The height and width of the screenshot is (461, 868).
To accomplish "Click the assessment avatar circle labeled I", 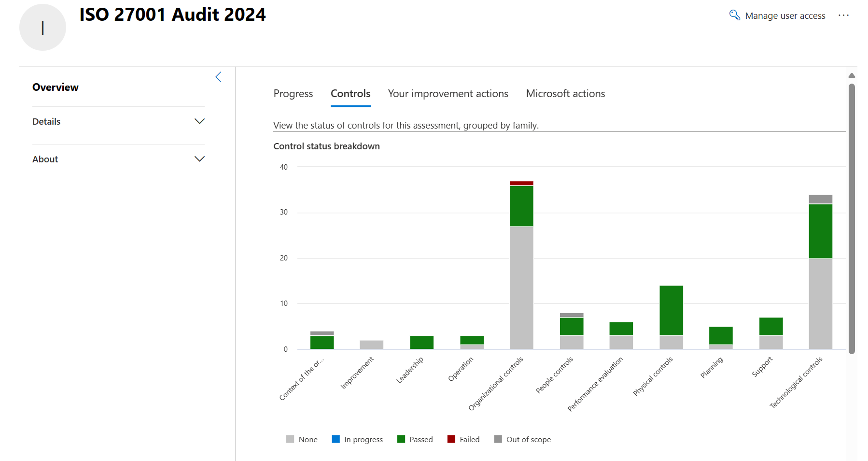I will pyautogui.click(x=42, y=28).
